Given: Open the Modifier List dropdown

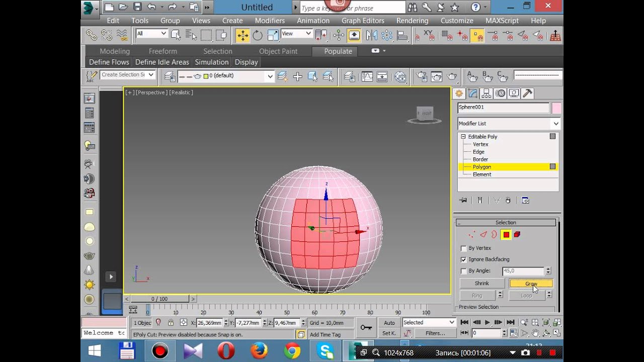Looking at the screenshot, I should 509,124.
